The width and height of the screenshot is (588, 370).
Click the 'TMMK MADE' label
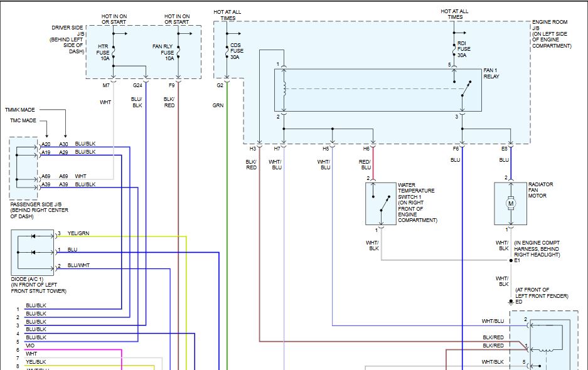[20, 110]
